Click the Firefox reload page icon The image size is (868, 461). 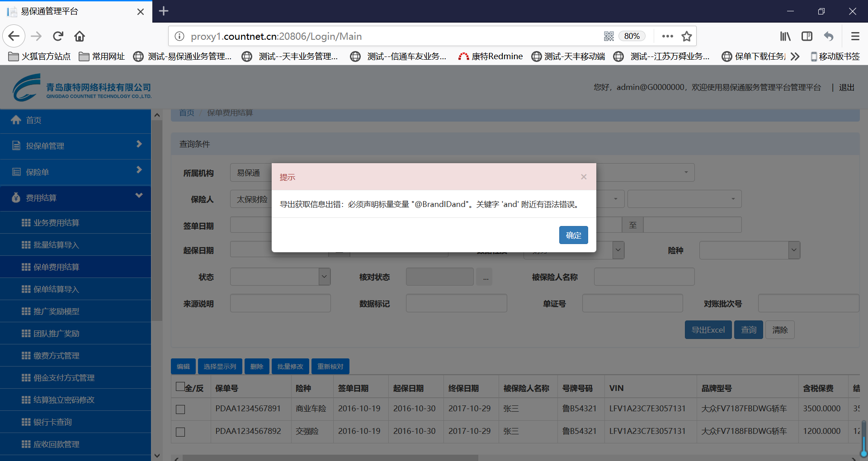58,36
